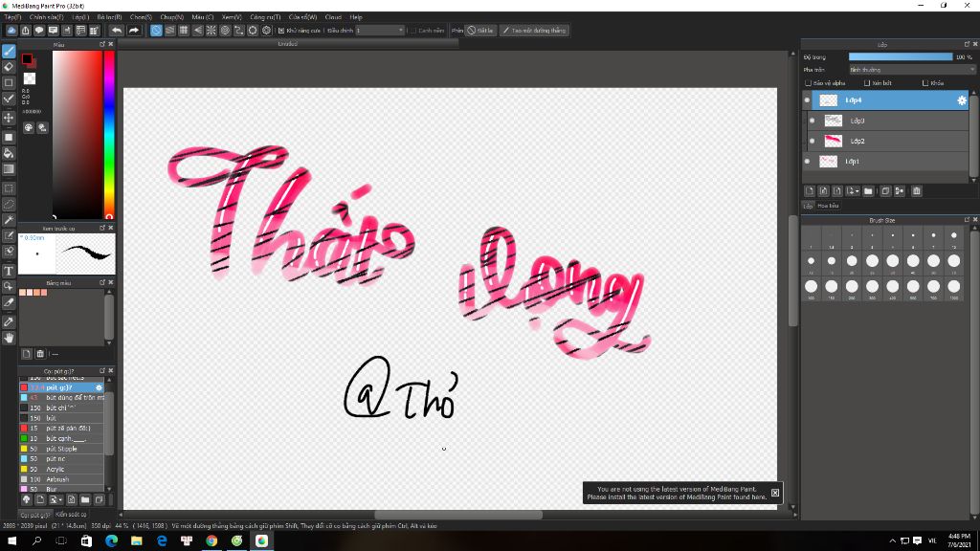Turn off snap using the highlighted circle-slash icon
Viewport: 980px width, 551px height.
[x=156, y=30]
